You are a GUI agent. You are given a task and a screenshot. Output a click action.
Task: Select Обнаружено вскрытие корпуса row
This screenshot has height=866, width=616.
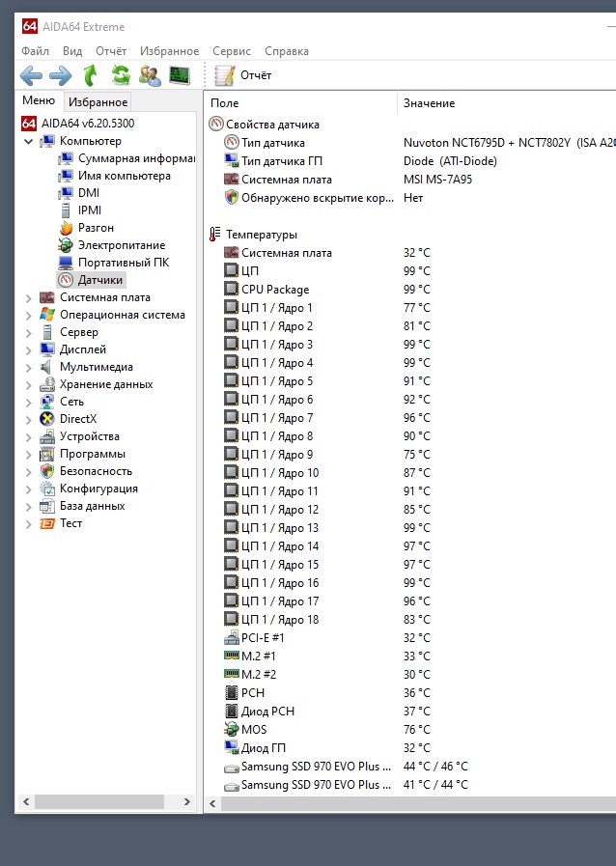pyautogui.click(x=410, y=198)
